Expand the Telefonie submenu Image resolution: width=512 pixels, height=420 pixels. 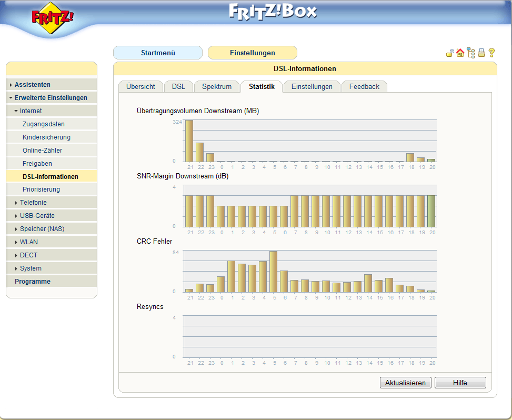pyautogui.click(x=16, y=203)
